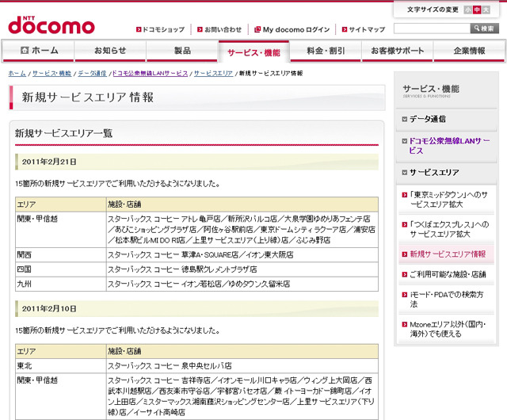Open Mzoneエリア以外(国内・海外)でも使える link
The image size is (507, 420).
(446, 329)
